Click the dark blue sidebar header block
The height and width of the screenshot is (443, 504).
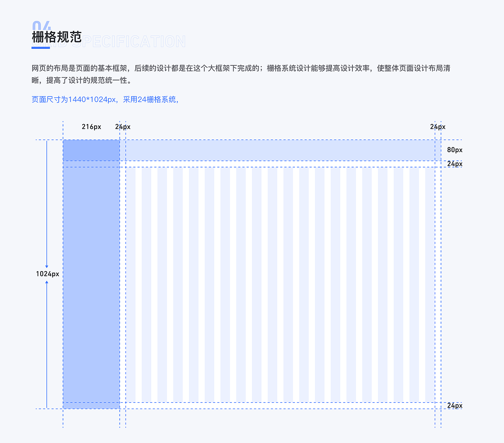[91, 150]
